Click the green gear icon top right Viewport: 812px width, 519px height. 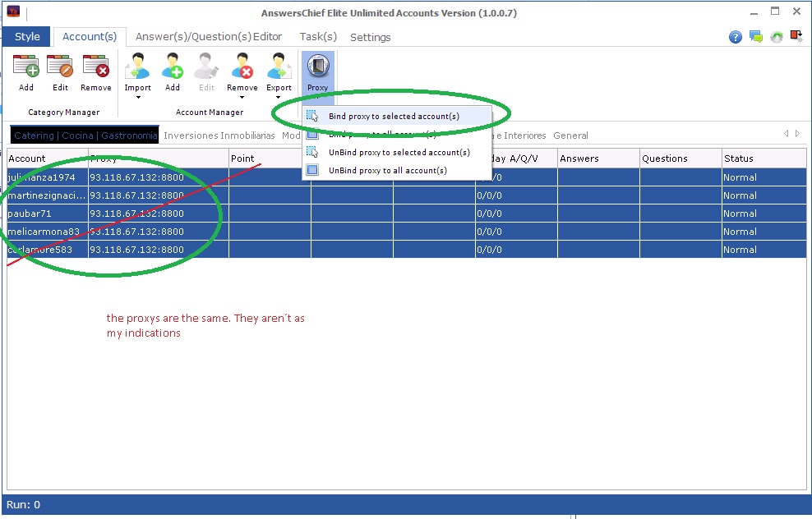[776, 37]
